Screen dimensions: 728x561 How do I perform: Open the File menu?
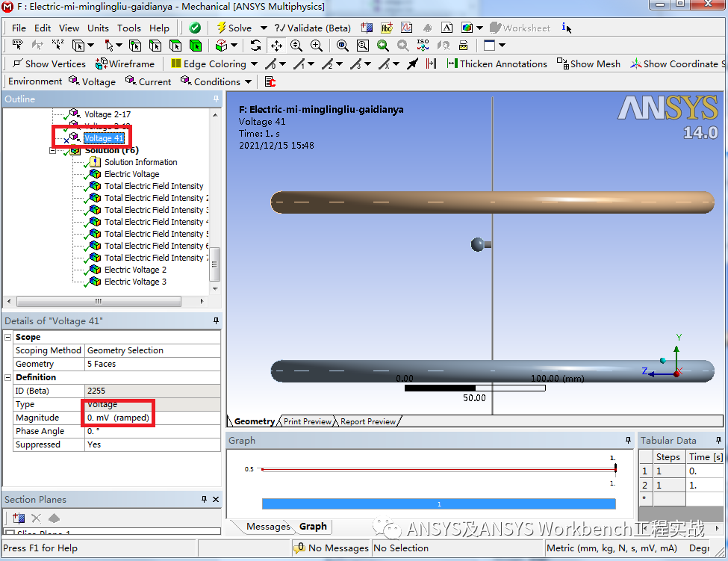point(19,28)
